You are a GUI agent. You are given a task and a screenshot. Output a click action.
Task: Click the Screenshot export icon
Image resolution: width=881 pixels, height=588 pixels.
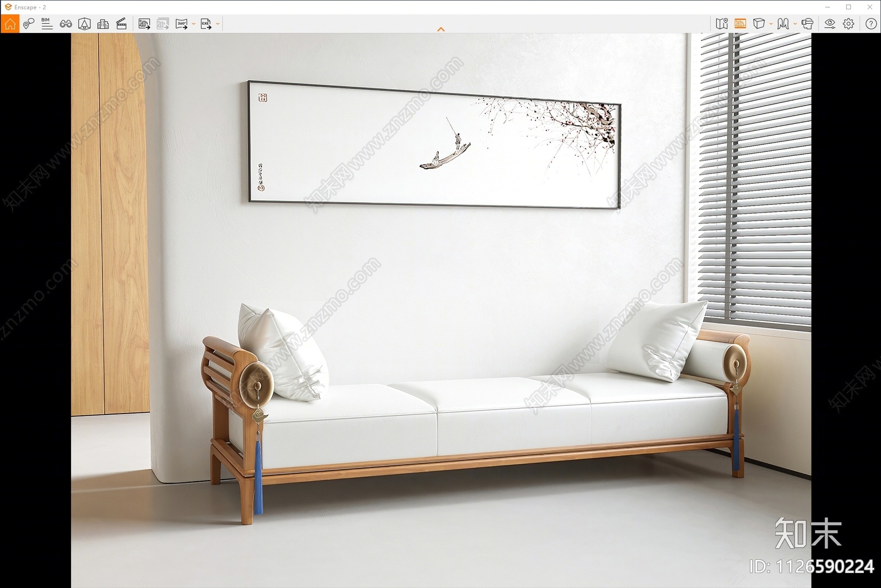(x=144, y=24)
